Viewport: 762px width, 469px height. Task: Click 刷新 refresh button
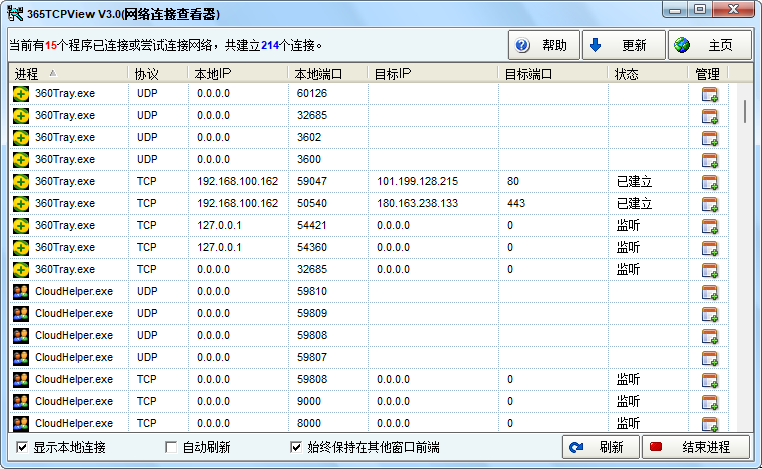point(601,447)
